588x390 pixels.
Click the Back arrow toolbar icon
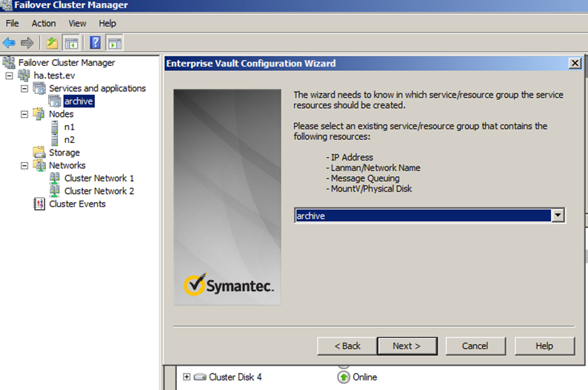coord(9,43)
